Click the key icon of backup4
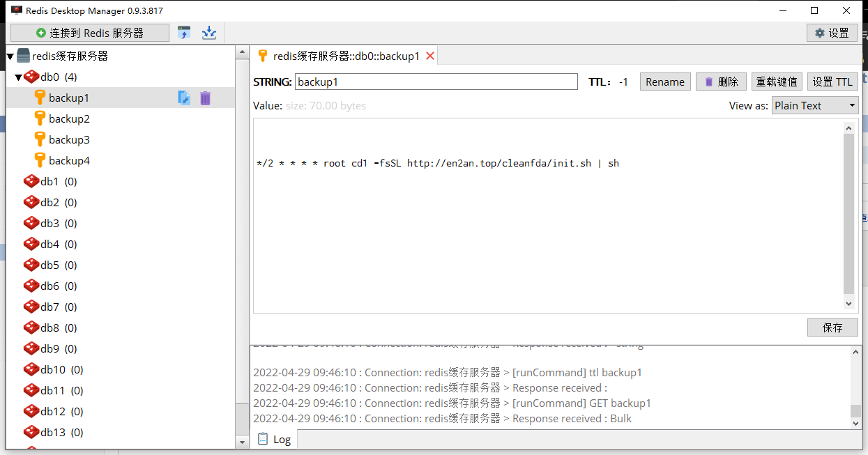The height and width of the screenshot is (455, 868). point(40,160)
